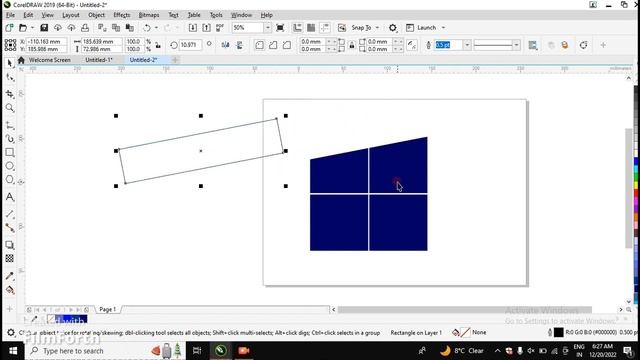The image size is (640, 360).
Task: Select the Page 1 tab
Action: tap(108, 309)
